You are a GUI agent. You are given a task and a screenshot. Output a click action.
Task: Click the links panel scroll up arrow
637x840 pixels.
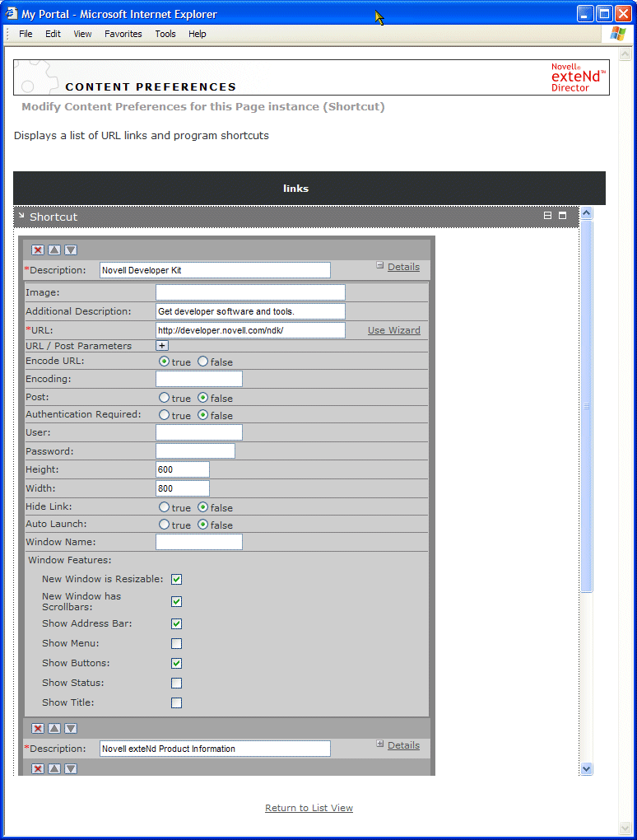[587, 213]
